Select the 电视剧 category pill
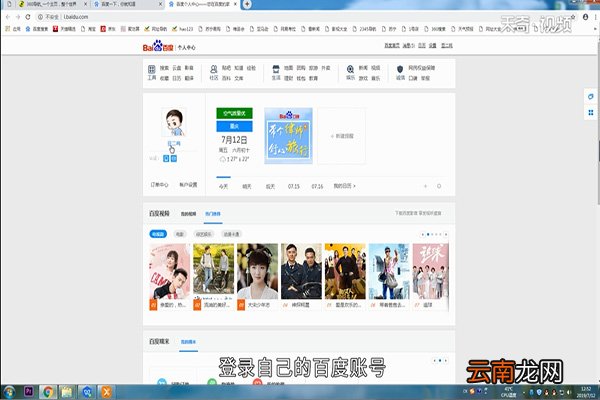The width and height of the screenshot is (600, 400). (158, 234)
